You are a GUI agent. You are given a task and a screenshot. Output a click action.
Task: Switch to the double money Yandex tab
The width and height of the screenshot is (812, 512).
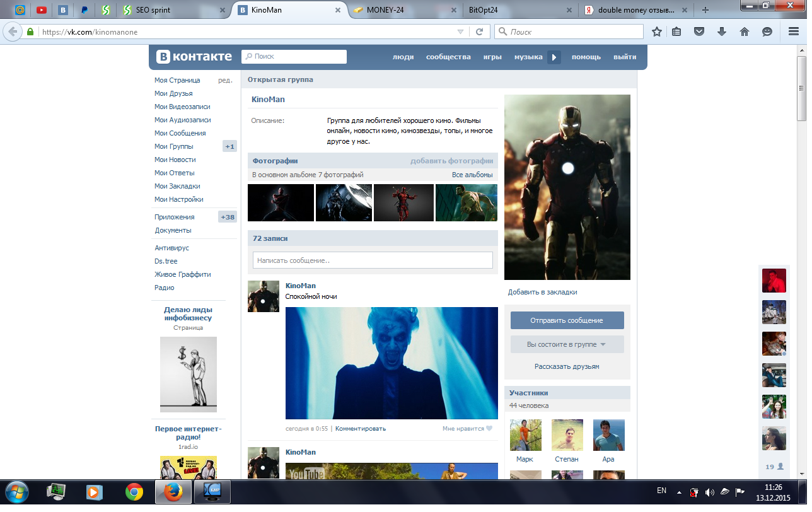(636, 10)
